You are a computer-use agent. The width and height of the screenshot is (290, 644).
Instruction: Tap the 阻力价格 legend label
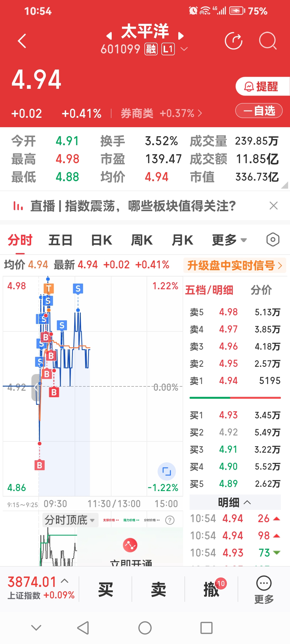[x=131, y=520]
